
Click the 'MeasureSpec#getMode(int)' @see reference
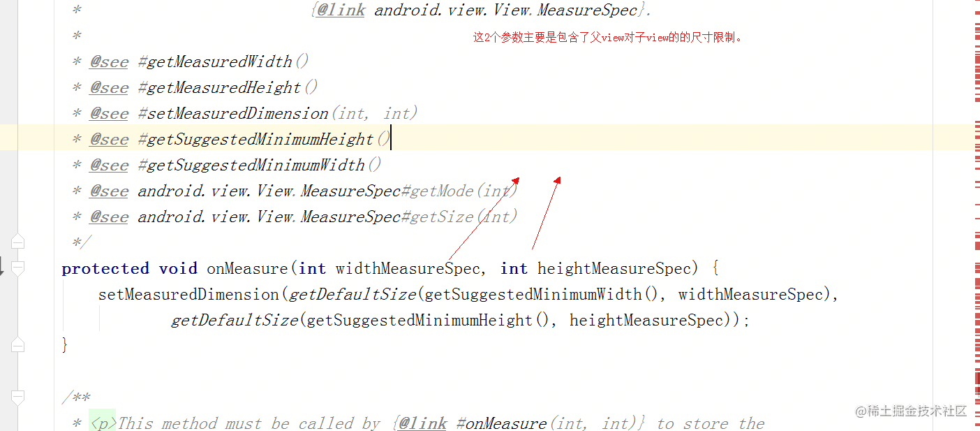click(409, 191)
